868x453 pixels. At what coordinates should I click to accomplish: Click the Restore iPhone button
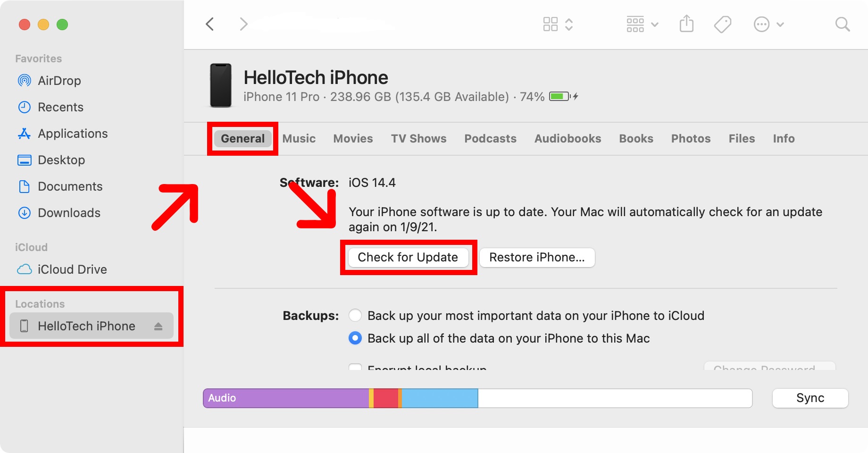point(537,257)
